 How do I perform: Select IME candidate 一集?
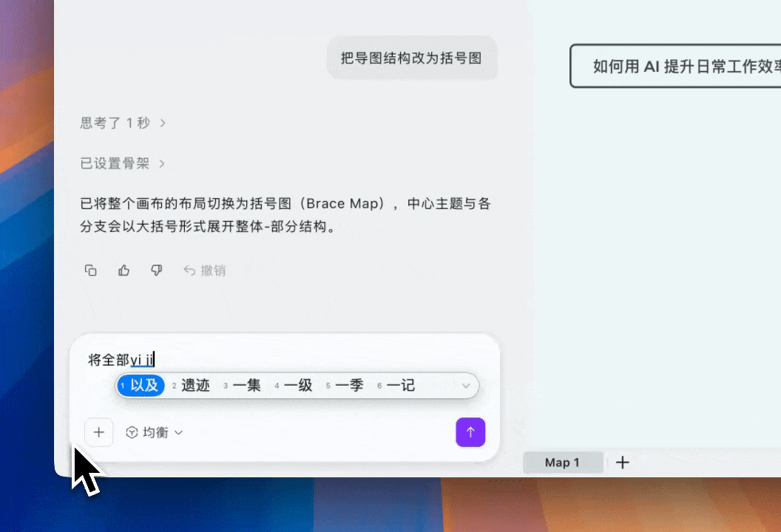coord(242,385)
